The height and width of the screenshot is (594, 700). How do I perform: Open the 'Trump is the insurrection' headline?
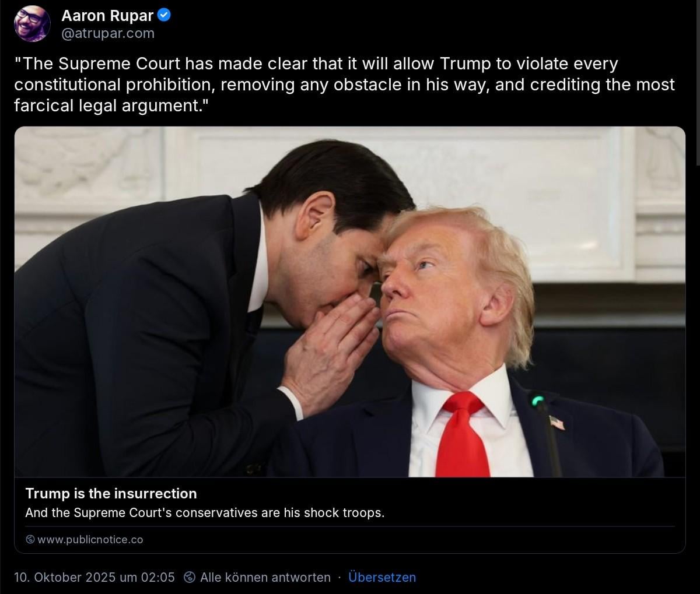pyautogui.click(x=111, y=494)
